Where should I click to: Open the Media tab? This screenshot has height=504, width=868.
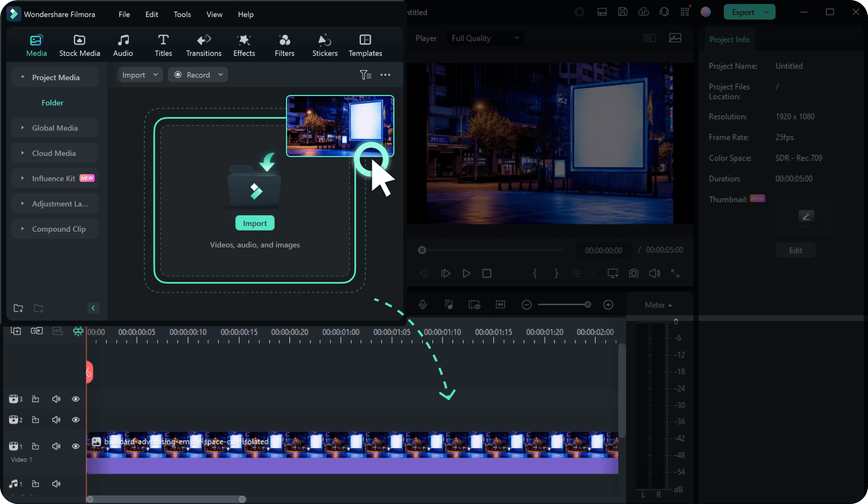[x=36, y=46]
